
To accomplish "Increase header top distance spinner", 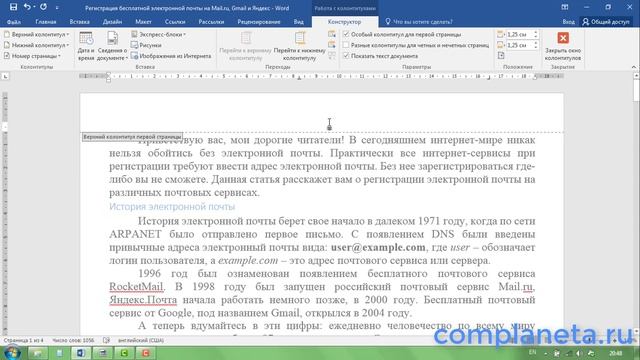I will [x=536, y=33].
